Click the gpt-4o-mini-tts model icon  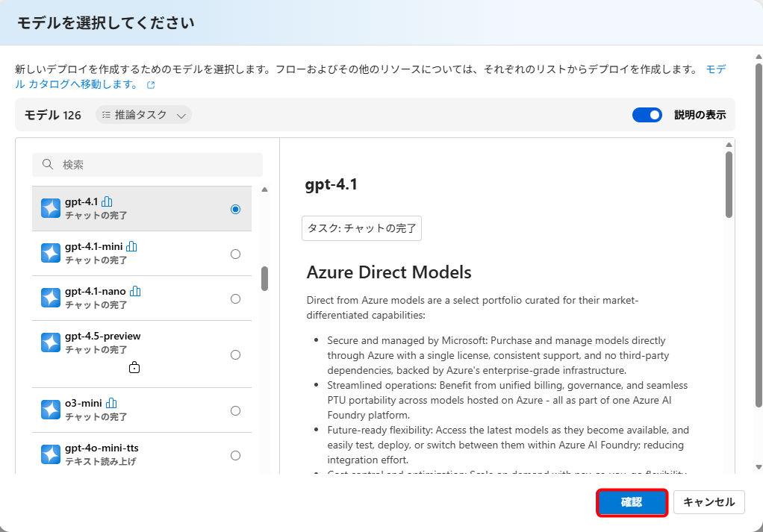(51, 454)
